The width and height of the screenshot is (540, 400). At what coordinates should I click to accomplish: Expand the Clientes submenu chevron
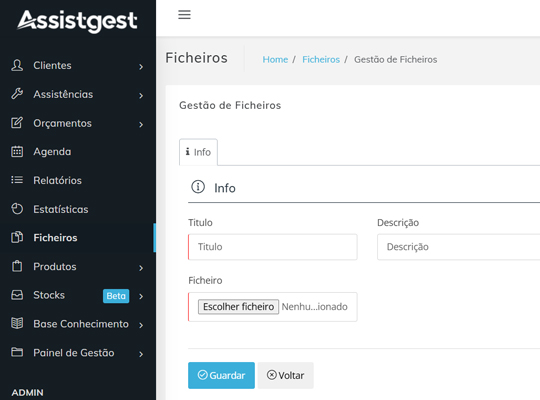point(141,67)
